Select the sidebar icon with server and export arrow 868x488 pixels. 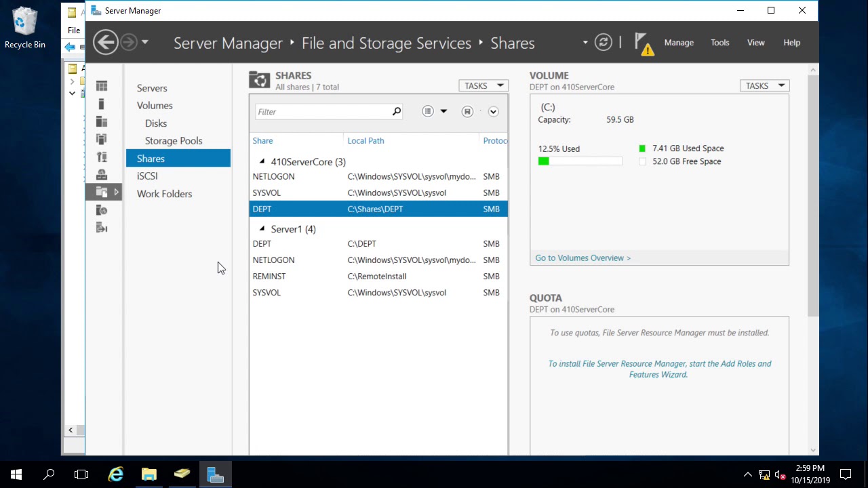tap(102, 228)
